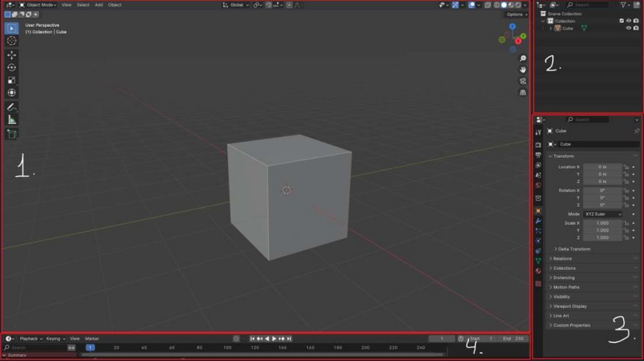
Task: Lock Scale X with padlock icon
Action: click(x=626, y=223)
